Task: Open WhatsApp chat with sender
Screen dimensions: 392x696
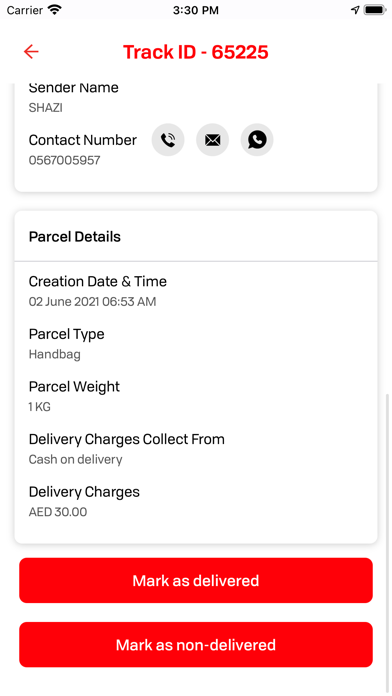Action: (257, 140)
